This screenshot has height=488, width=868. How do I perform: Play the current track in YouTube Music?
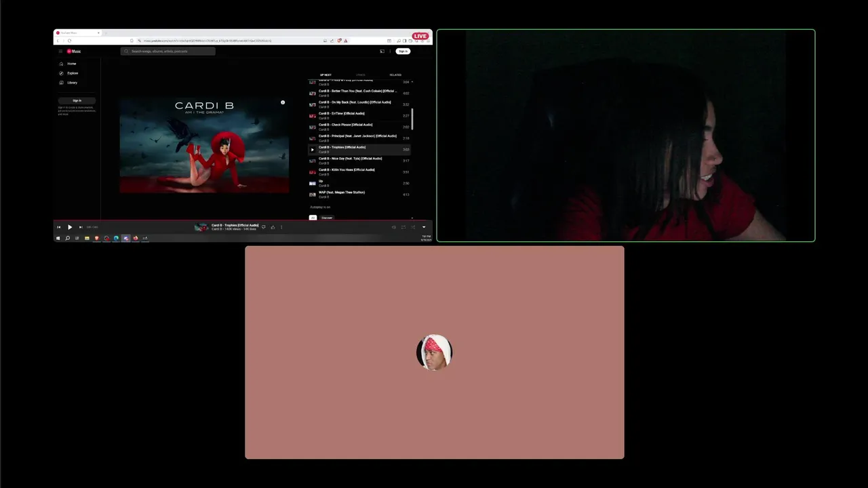(x=69, y=227)
